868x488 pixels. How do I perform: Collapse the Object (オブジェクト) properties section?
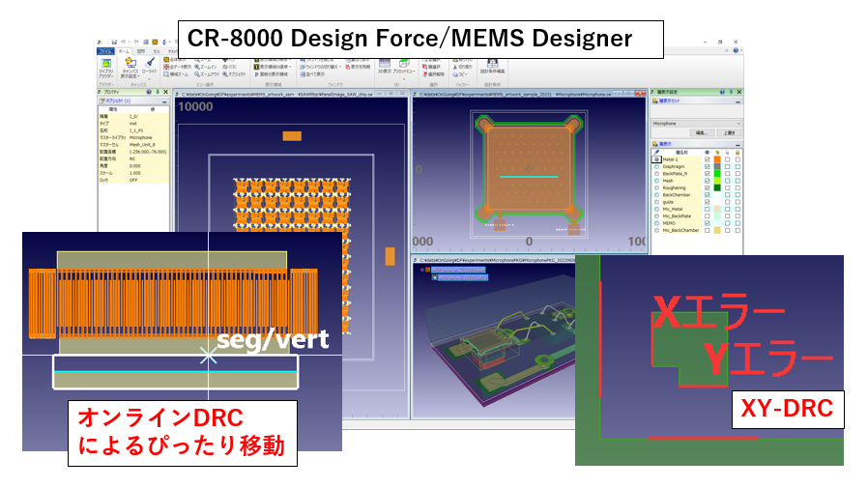coord(164,101)
